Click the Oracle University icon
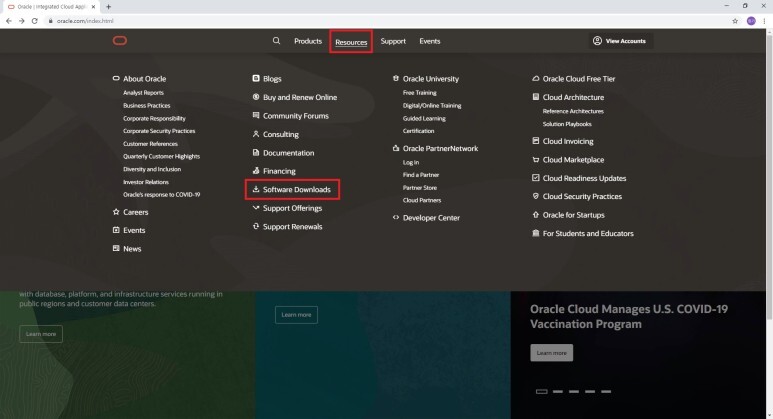Viewport: 773px width, 419px height. tap(396, 78)
